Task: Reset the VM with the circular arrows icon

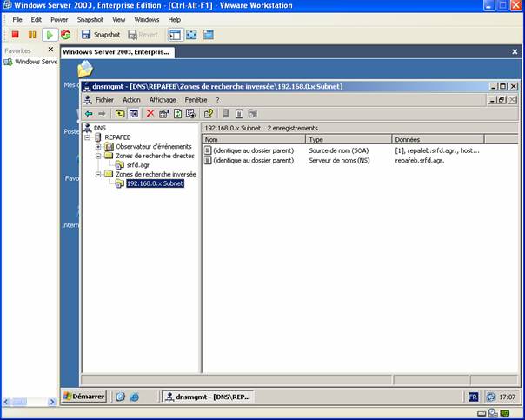Action: click(66, 35)
